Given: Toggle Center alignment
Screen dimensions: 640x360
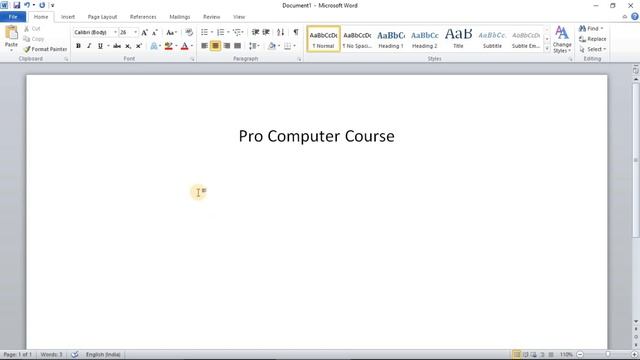Looking at the screenshot, I should click(215, 46).
